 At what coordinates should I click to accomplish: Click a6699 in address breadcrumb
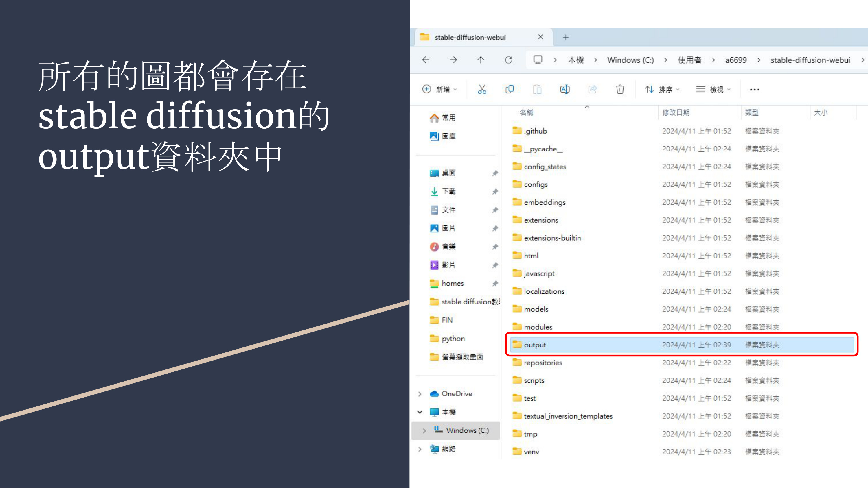click(736, 60)
